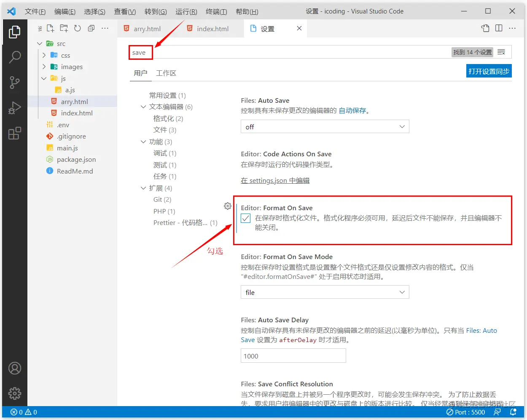
Task: Open the View (查看) menu
Action: pyautogui.click(x=125, y=11)
